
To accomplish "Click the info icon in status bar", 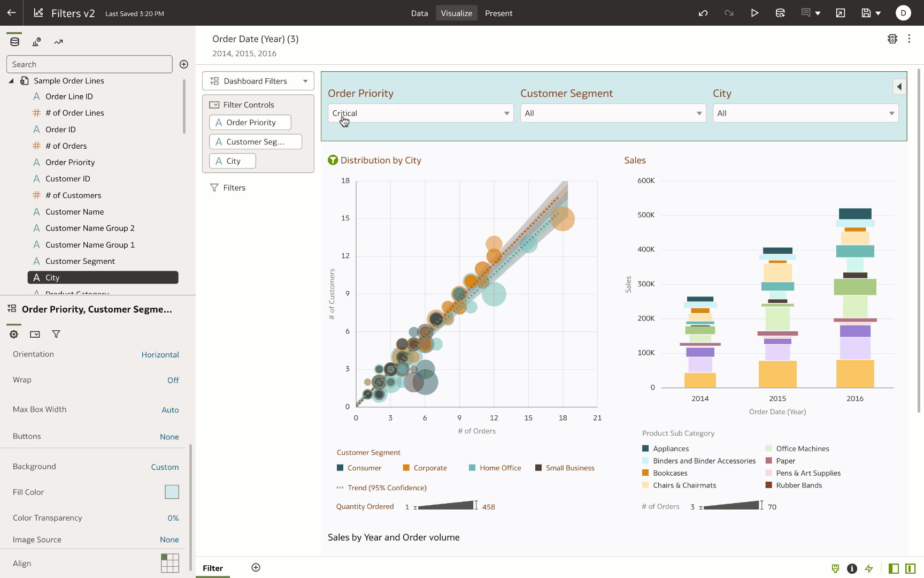I will pyautogui.click(x=852, y=568).
